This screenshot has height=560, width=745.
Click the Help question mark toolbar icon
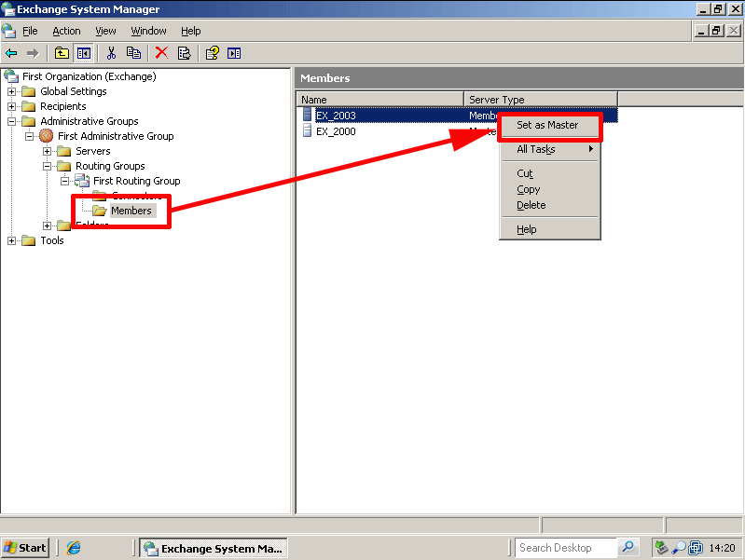point(212,53)
